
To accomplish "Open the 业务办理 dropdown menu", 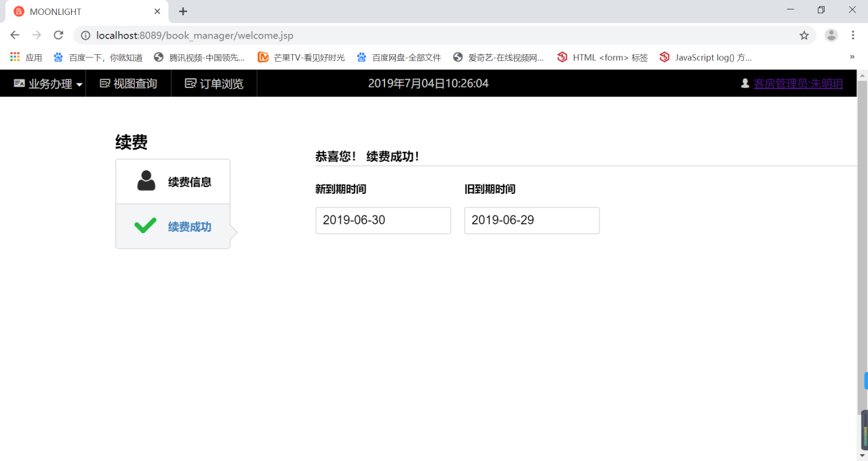I will (x=48, y=83).
